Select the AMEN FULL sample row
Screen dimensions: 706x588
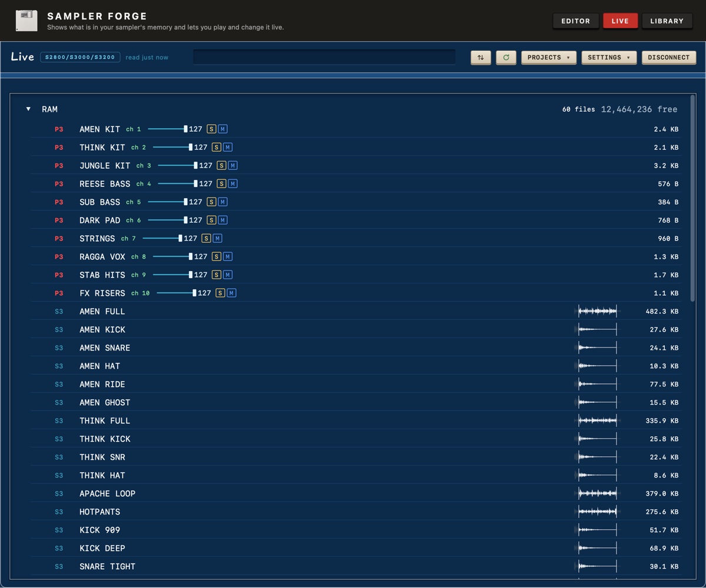[x=357, y=311]
